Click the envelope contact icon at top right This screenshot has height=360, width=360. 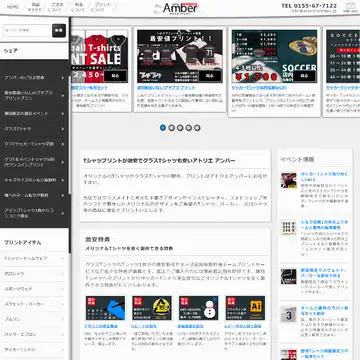coord(350,7)
